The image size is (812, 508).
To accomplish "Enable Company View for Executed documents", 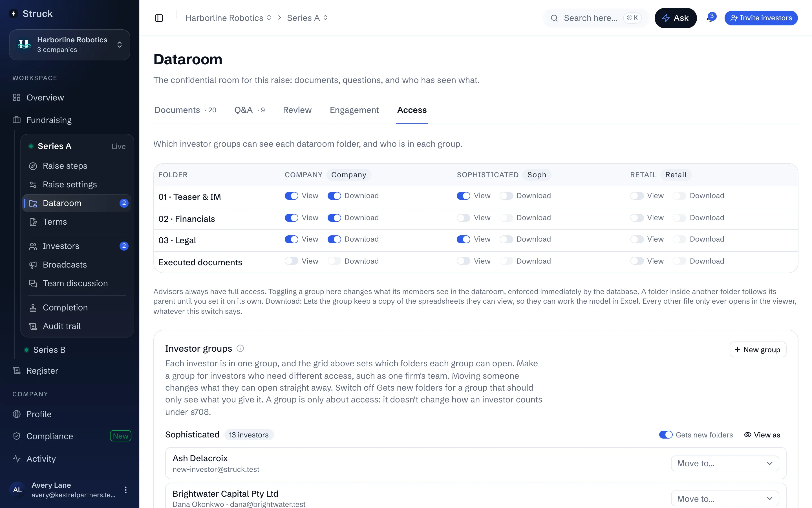I will 291,261.
